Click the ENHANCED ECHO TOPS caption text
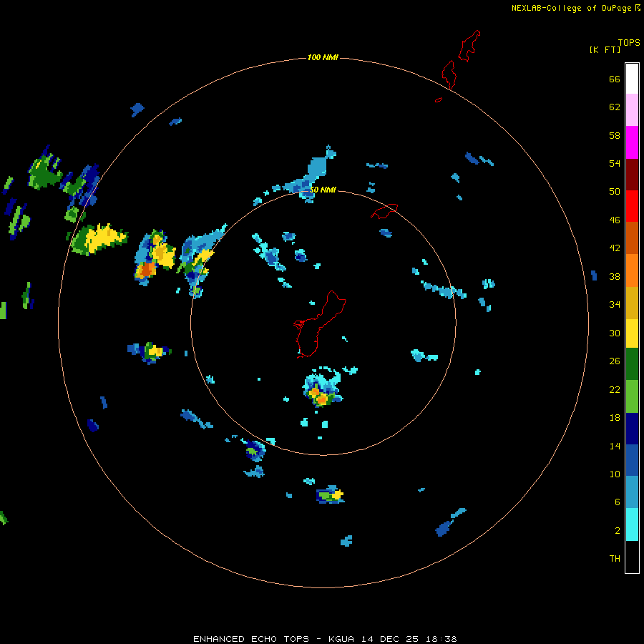 pyautogui.click(x=251, y=639)
